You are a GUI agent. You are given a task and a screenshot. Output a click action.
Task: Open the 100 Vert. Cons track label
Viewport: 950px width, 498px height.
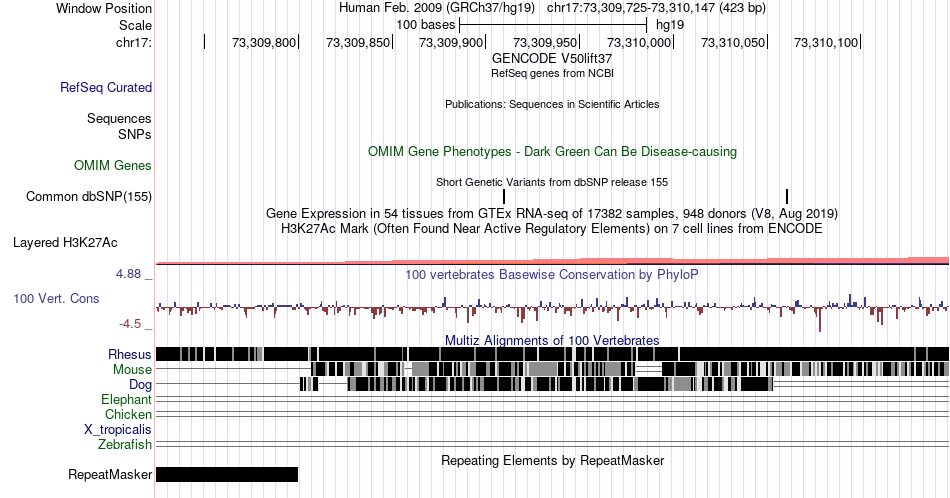pos(56,298)
